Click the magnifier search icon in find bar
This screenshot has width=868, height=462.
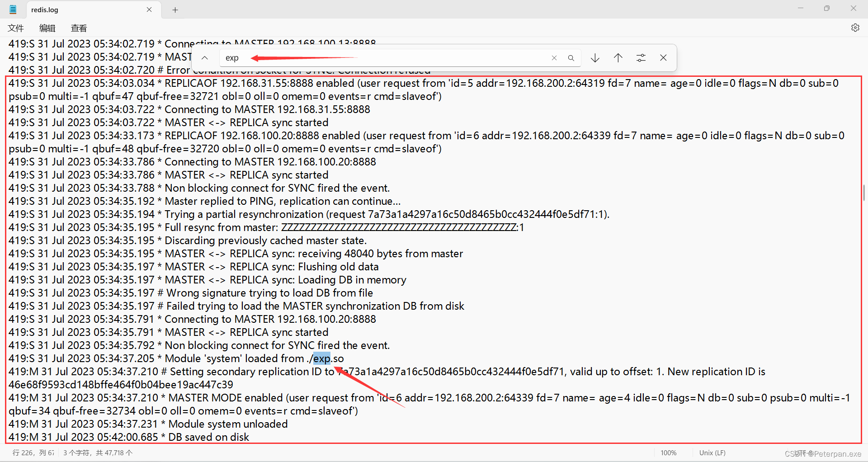coord(571,58)
